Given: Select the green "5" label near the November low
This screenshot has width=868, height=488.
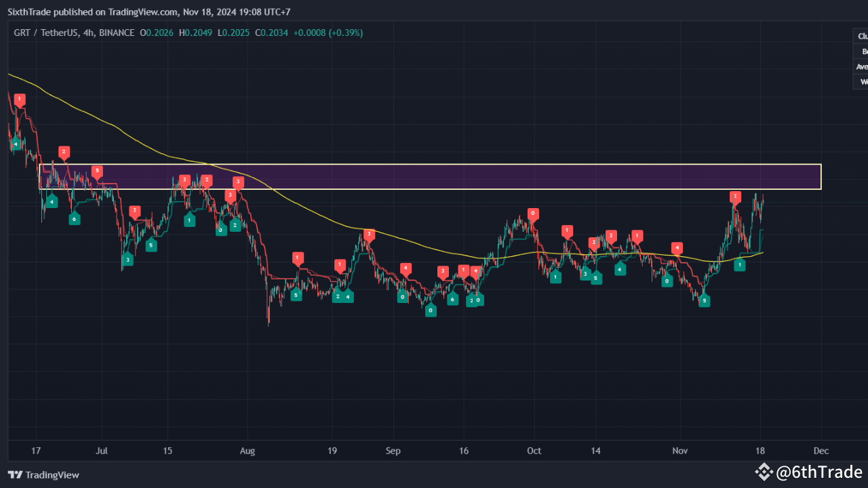Looking at the screenshot, I should tap(704, 301).
